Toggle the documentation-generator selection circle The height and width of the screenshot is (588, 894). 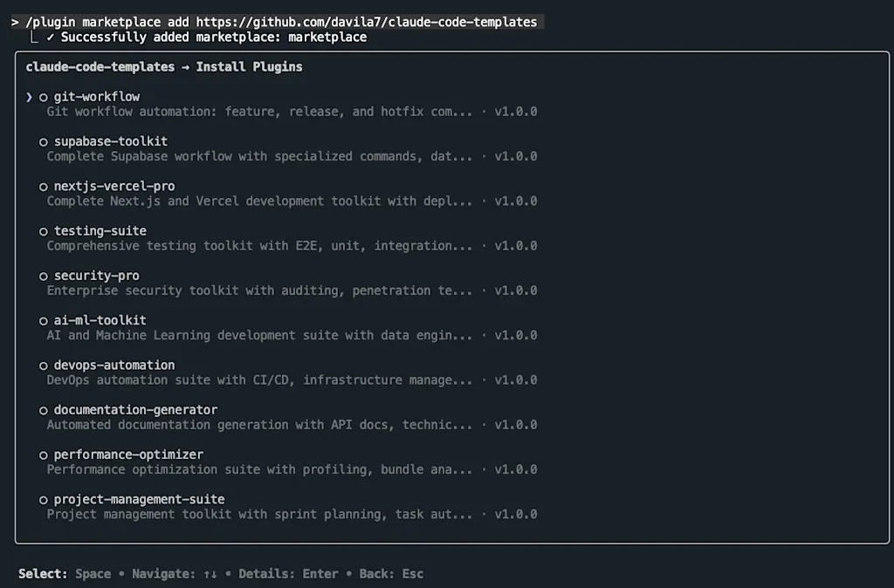point(44,410)
